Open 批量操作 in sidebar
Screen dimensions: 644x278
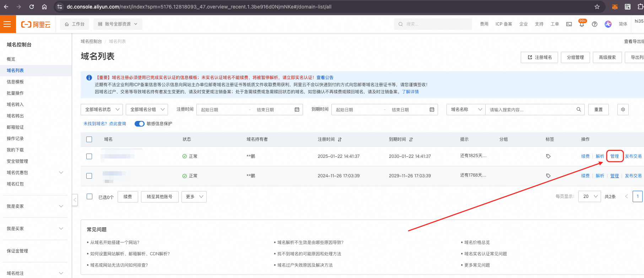coord(15,93)
